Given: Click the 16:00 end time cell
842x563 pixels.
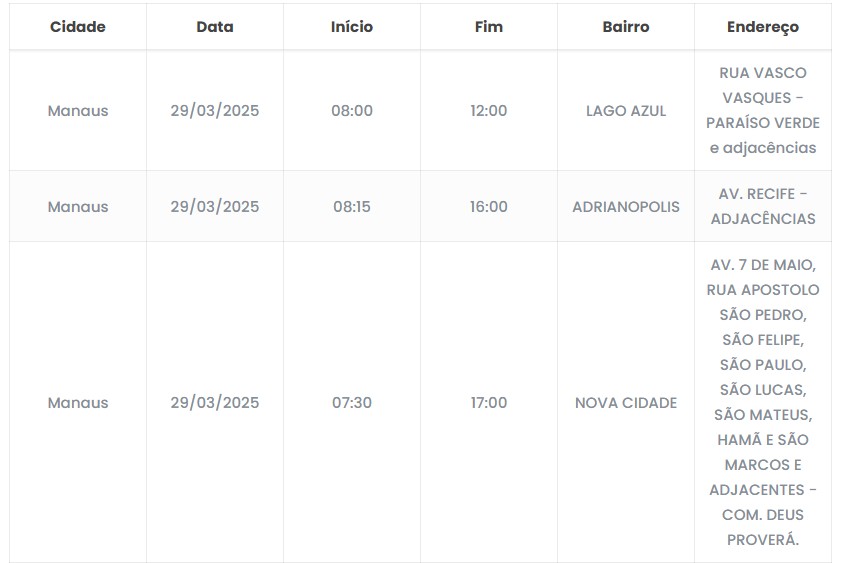Looking at the screenshot, I should pos(489,207).
